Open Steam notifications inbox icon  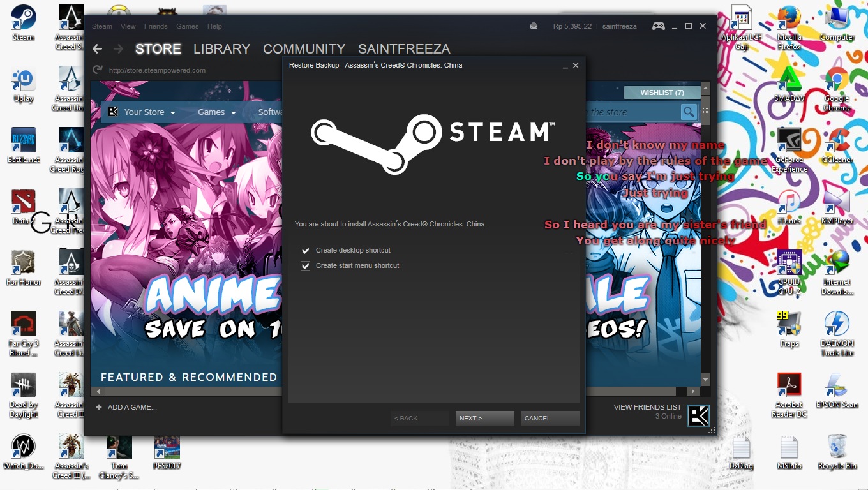coord(534,26)
